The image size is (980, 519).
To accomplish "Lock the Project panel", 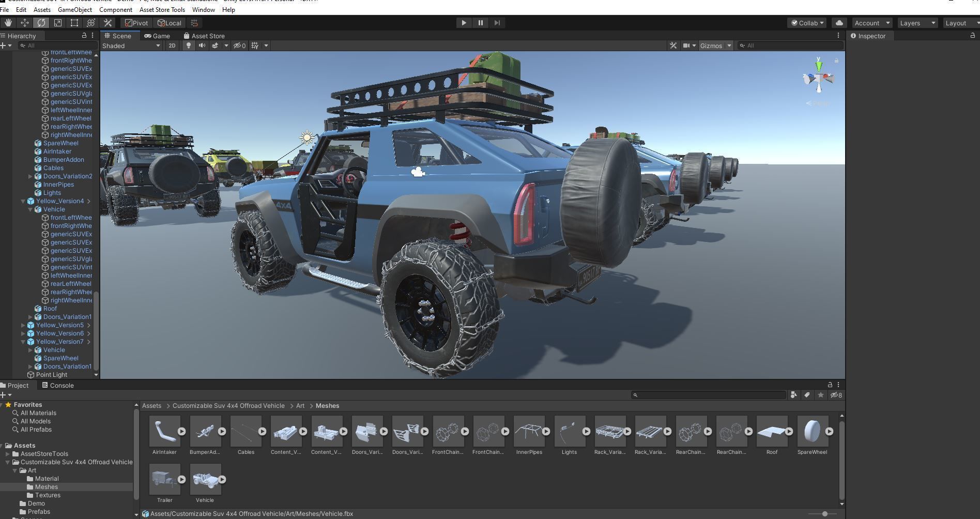I will [x=830, y=385].
